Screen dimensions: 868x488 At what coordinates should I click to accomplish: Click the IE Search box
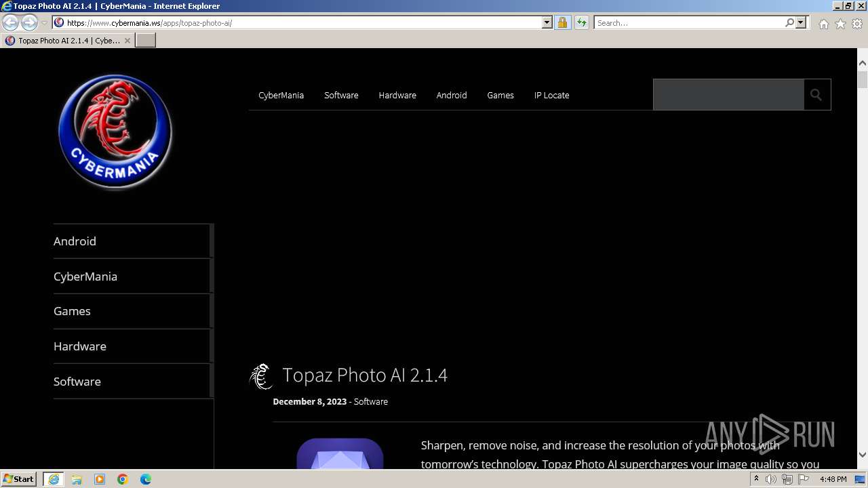pyautogui.click(x=688, y=23)
